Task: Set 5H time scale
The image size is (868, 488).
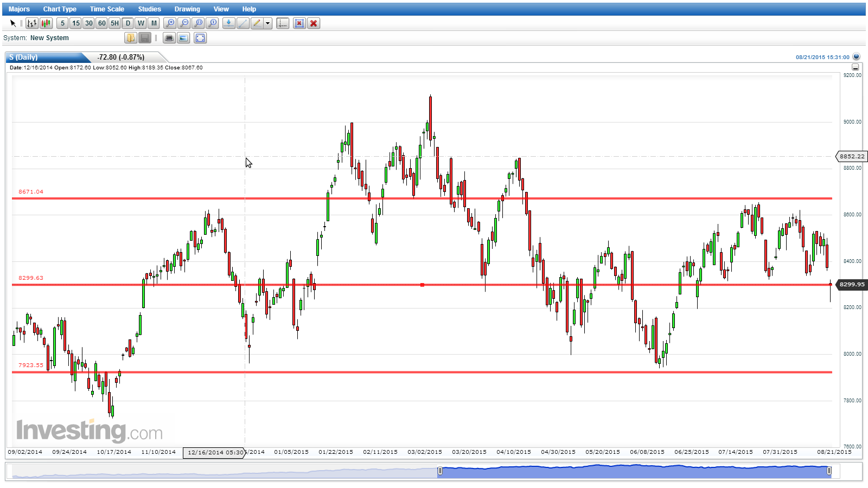Action: (x=114, y=23)
